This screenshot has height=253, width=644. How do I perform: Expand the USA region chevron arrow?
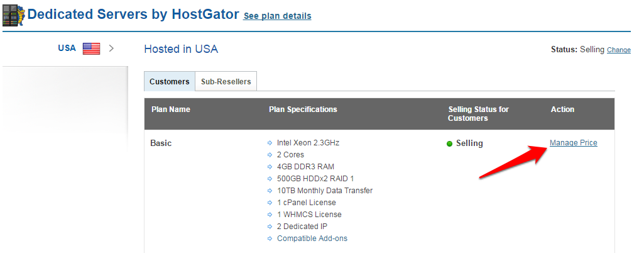coord(111,48)
